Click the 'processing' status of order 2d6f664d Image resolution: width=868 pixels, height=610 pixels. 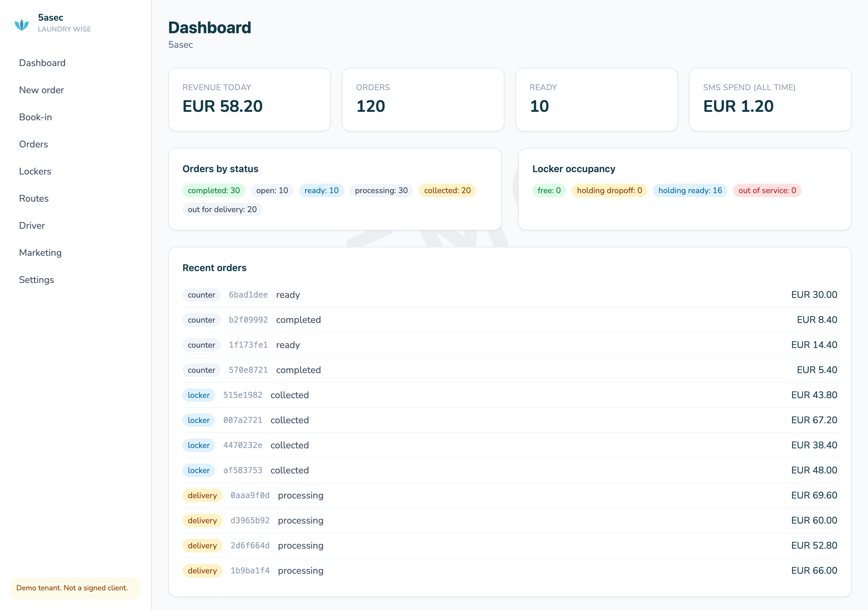click(x=300, y=546)
